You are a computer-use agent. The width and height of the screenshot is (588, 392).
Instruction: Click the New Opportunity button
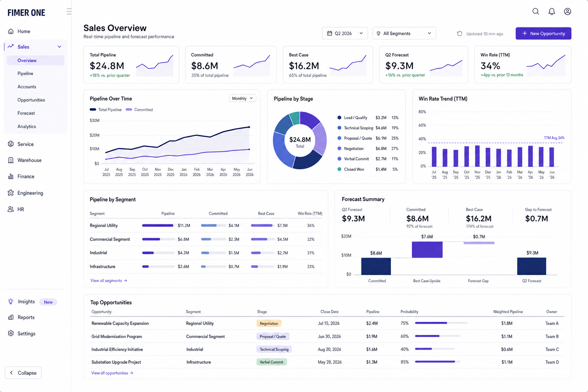point(543,33)
